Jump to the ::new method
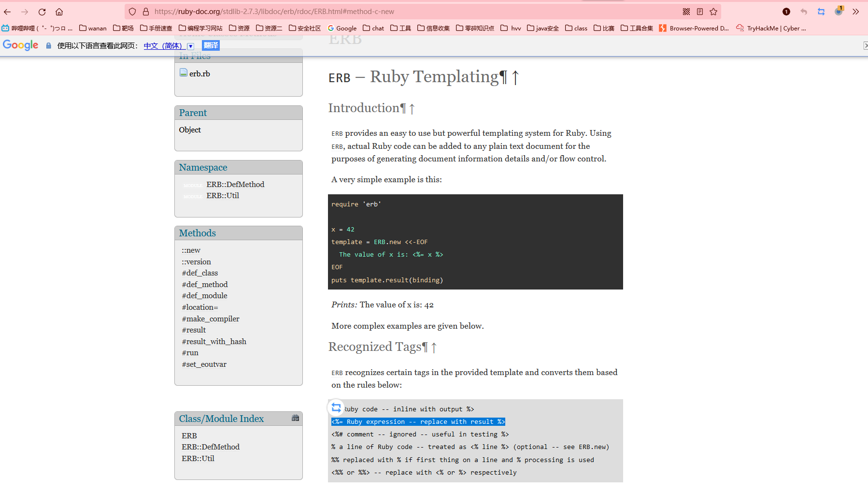868x493 pixels. pos(191,250)
